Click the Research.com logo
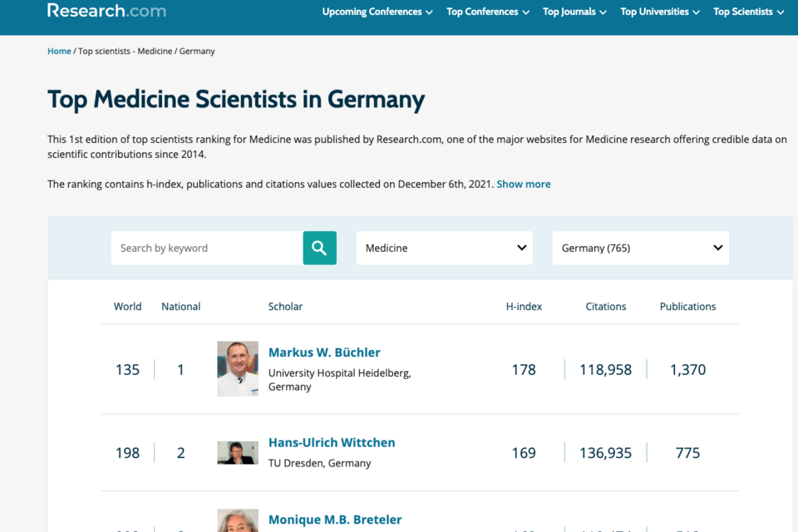The height and width of the screenshot is (532, 798). [x=107, y=11]
